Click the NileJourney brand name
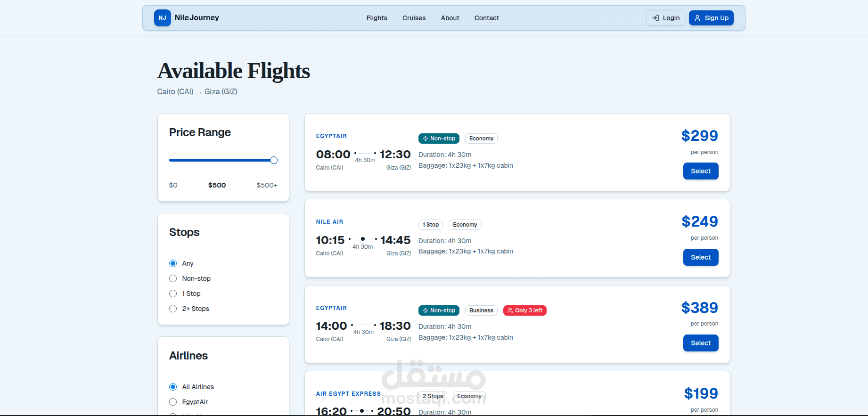The image size is (868, 416). pos(197,18)
